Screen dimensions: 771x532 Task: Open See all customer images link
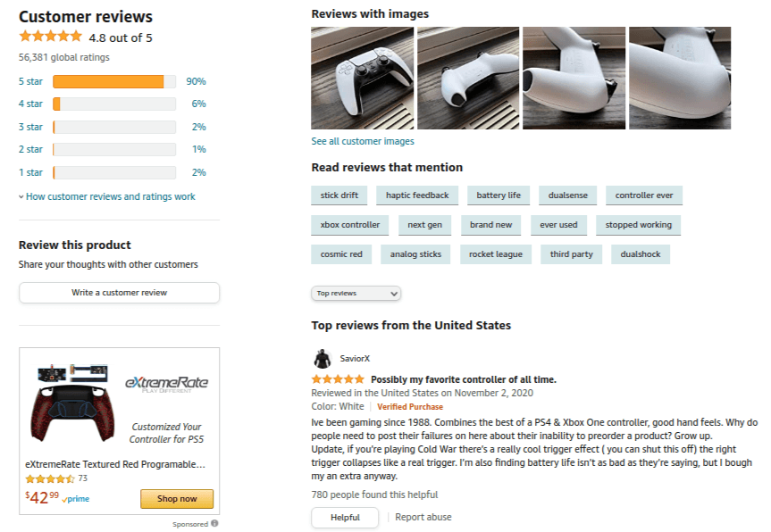[x=362, y=140]
